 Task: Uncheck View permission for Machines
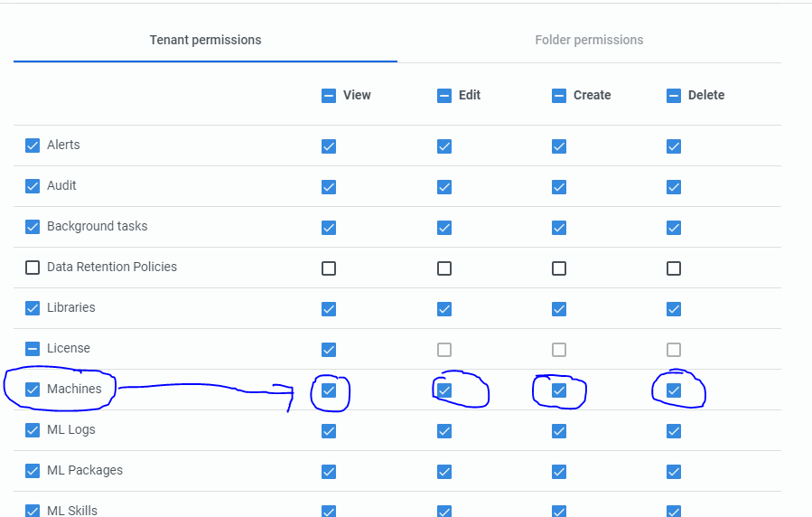[x=329, y=390]
